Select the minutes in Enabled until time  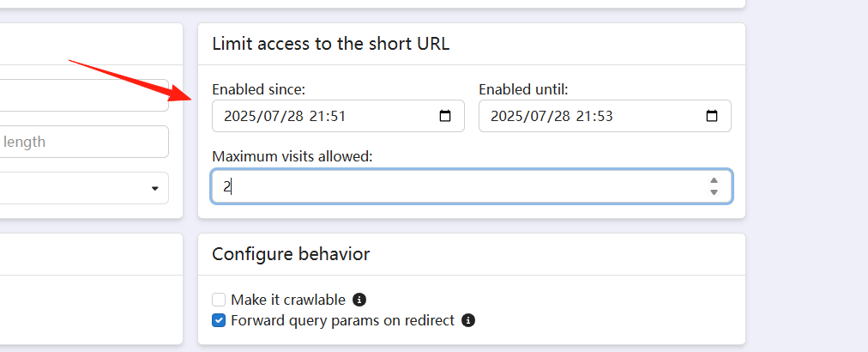(x=605, y=117)
